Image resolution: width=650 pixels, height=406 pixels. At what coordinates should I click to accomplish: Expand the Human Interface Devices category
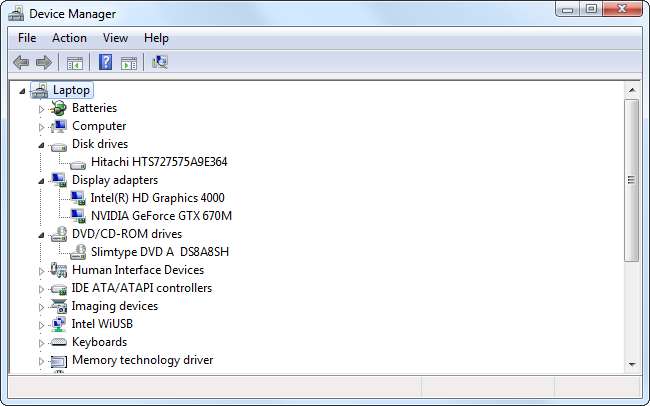(x=42, y=270)
